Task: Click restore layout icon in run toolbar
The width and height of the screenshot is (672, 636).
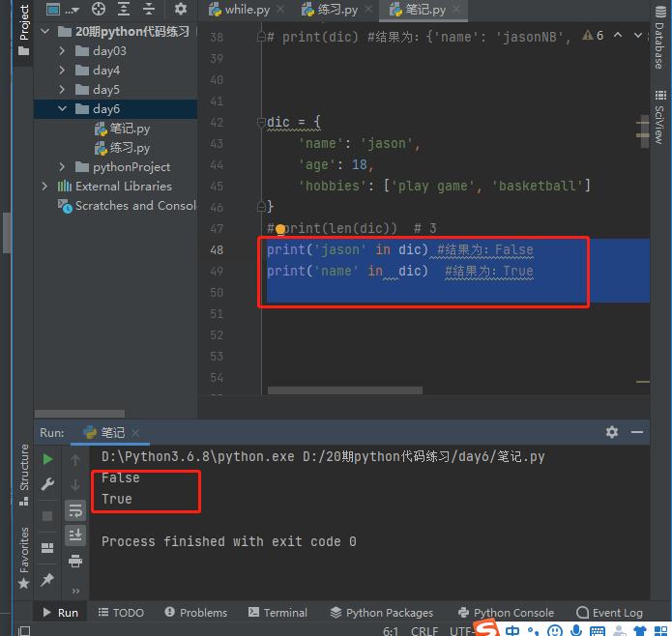Action: (x=47, y=548)
